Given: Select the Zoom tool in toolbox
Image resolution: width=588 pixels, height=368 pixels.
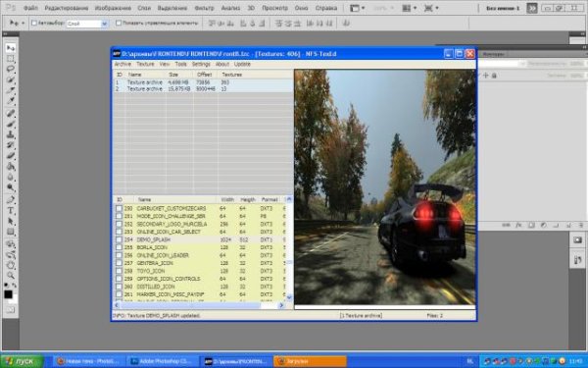Looking at the screenshot, I should (10, 275).
